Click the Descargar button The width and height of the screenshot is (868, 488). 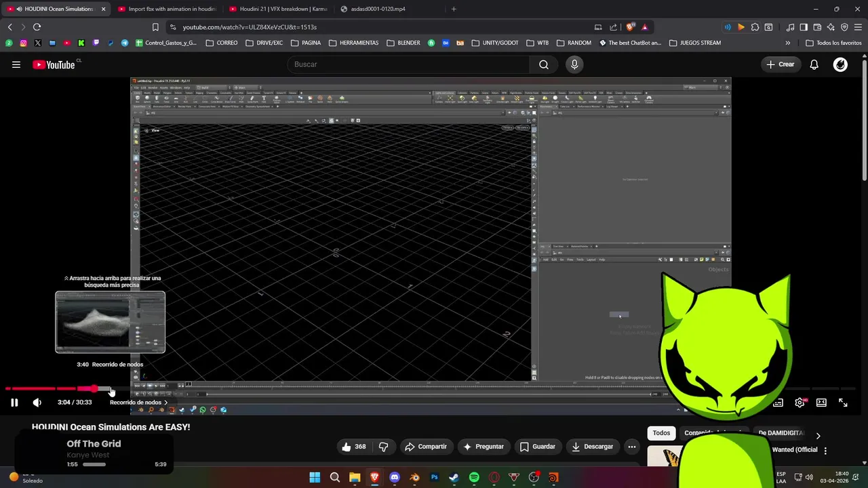pyautogui.click(x=593, y=447)
